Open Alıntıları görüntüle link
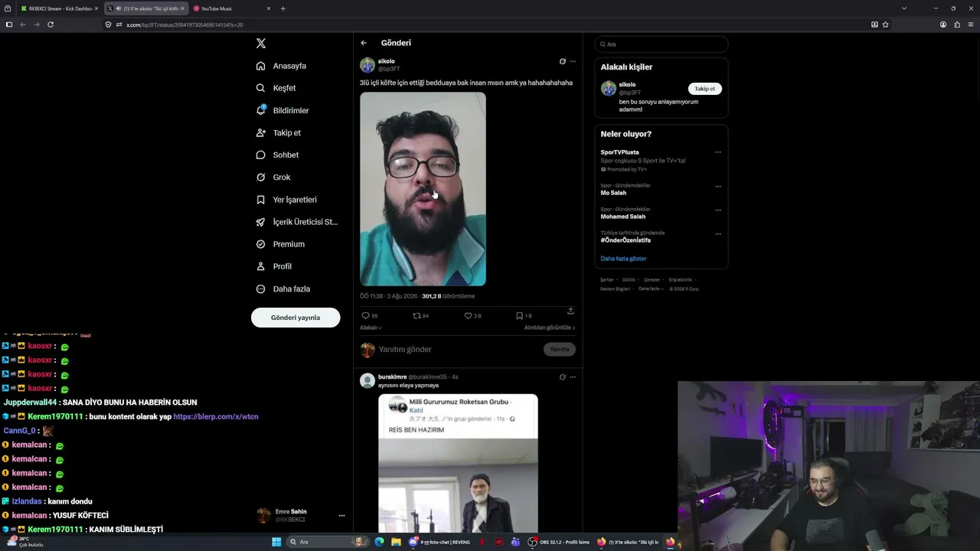This screenshot has height=551, width=980. [550, 328]
